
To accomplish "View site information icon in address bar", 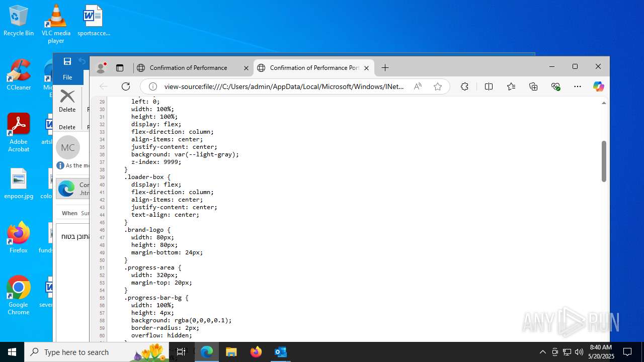I will [153, 86].
